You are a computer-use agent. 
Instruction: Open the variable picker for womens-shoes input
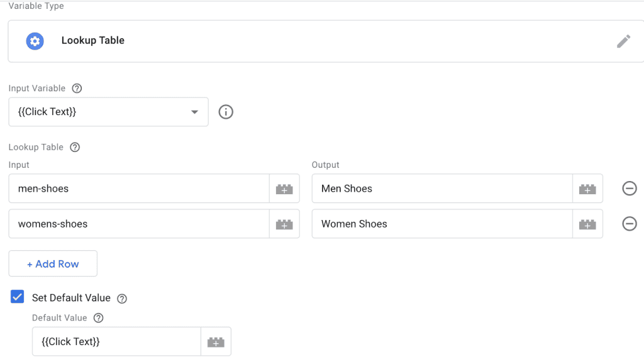tap(284, 224)
